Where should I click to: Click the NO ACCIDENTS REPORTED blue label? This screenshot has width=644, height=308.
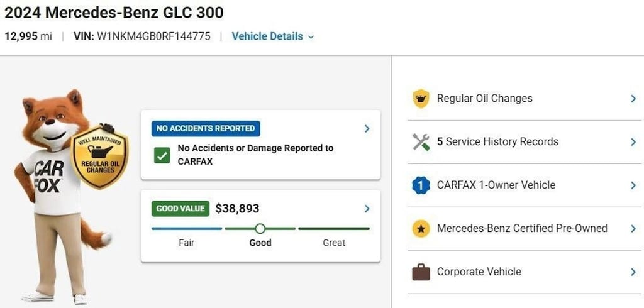pos(206,128)
